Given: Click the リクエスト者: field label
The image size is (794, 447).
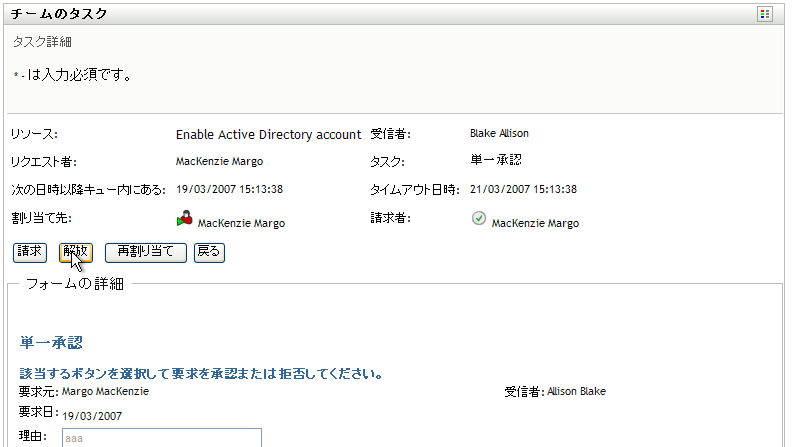Looking at the screenshot, I should point(44,162).
